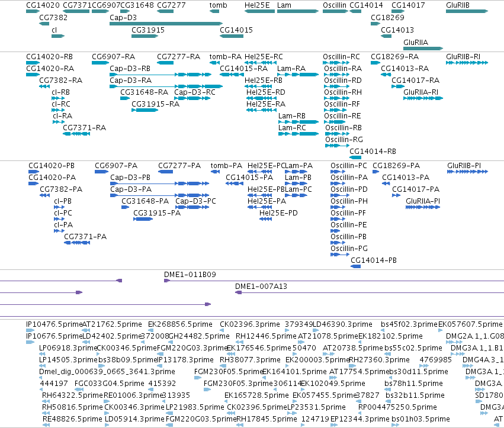Select transcript CG7371-RA

[x=85, y=128]
